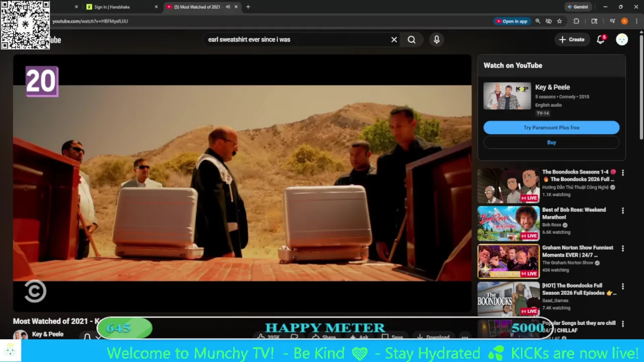
Task: Open options for The Boondocks Seasons 1-4
Action: [x=623, y=172]
